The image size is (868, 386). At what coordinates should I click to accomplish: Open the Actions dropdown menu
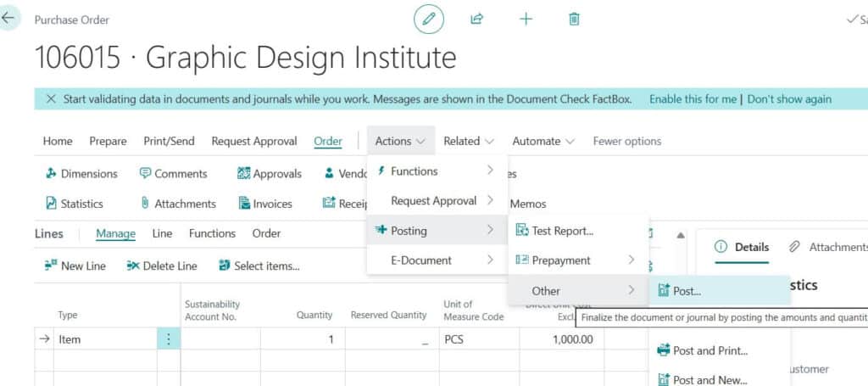[400, 141]
